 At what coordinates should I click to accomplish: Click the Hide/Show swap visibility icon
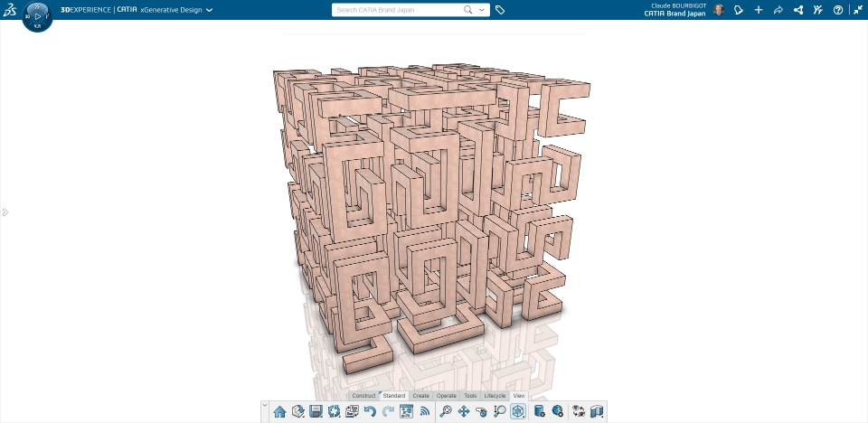(579, 411)
